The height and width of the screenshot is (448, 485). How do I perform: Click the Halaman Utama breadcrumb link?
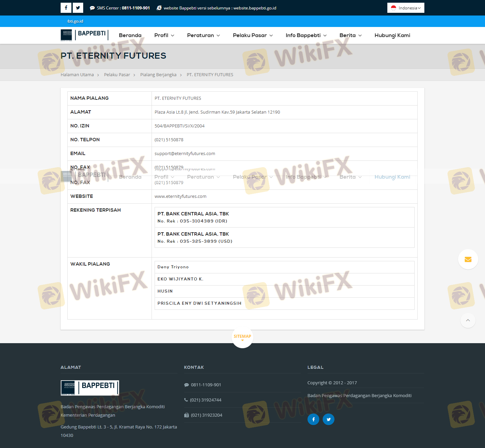pos(77,75)
